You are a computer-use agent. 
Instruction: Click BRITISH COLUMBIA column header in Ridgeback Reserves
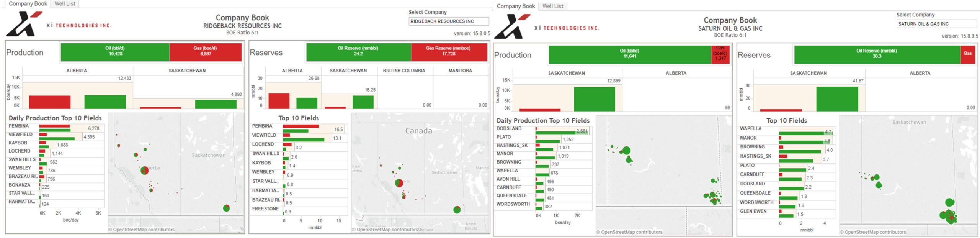pos(404,71)
